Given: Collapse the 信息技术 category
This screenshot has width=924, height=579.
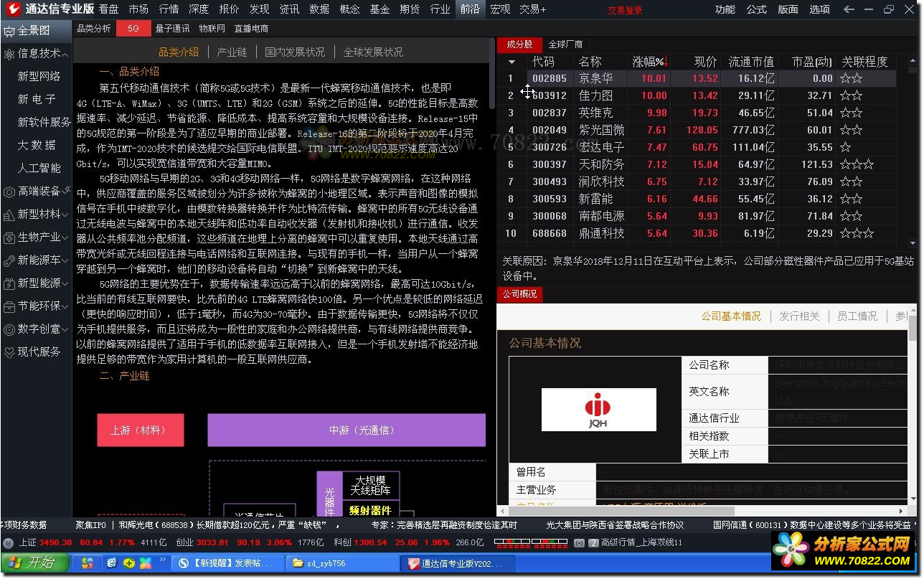Looking at the screenshot, I should click(x=65, y=55).
